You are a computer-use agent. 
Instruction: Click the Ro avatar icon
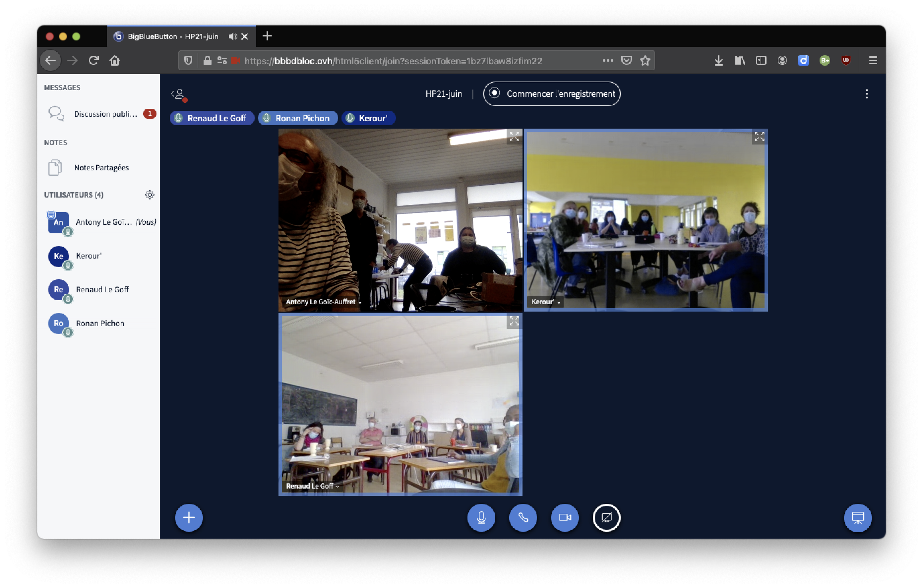[x=59, y=323]
